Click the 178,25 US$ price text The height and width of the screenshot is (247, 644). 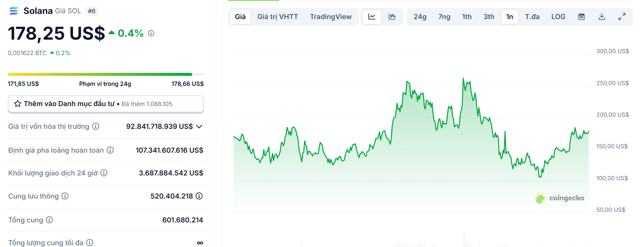pos(56,33)
